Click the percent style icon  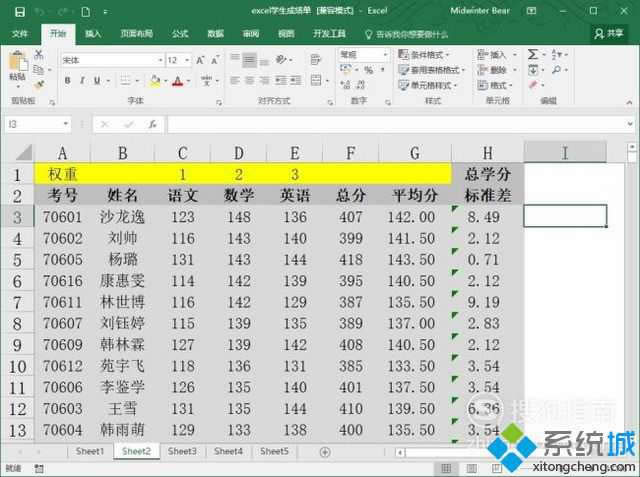(x=369, y=70)
